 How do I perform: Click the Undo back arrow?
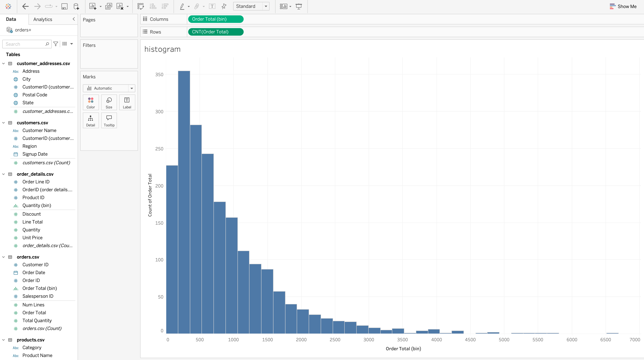[x=25, y=6]
